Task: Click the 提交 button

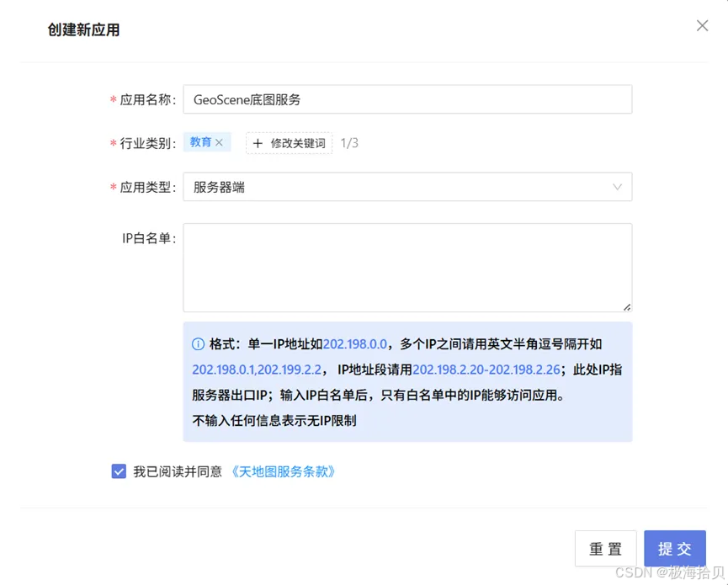Action: 675,548
